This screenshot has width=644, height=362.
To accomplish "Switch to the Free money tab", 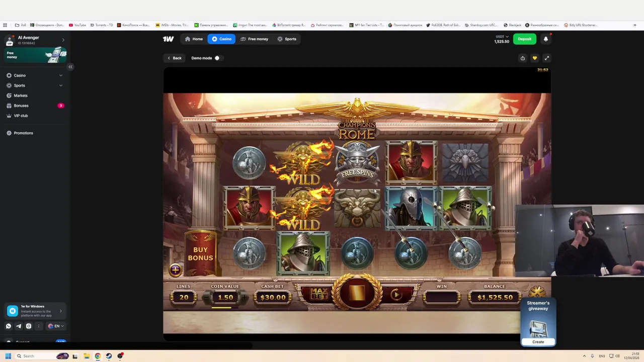I will coord(254,39).
